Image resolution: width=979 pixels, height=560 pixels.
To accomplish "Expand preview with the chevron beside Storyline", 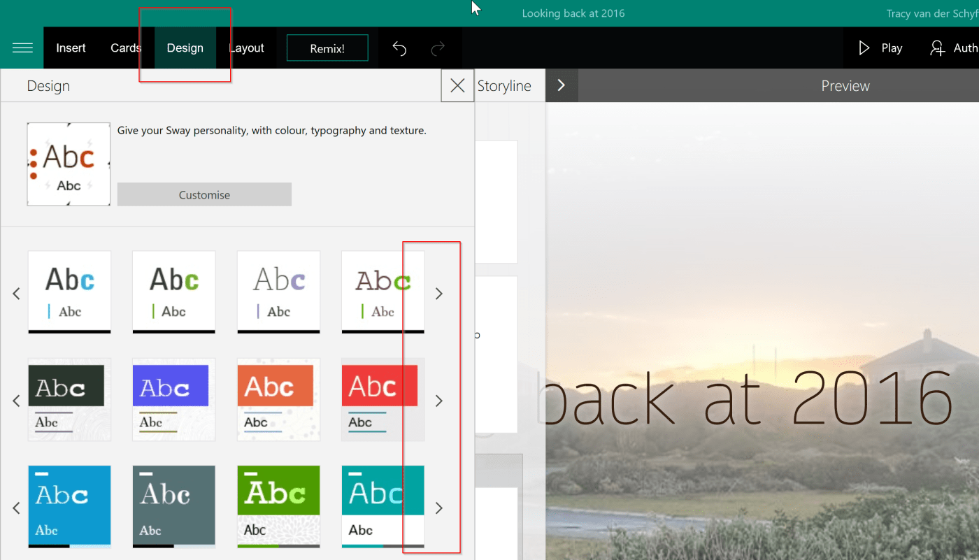I will click(561, 86).
